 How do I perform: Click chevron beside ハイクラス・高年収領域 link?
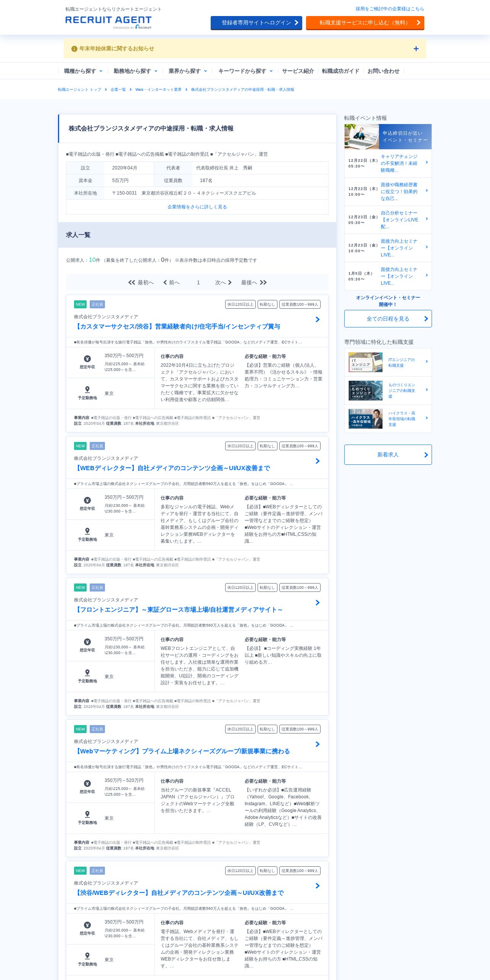coord(427,418)
